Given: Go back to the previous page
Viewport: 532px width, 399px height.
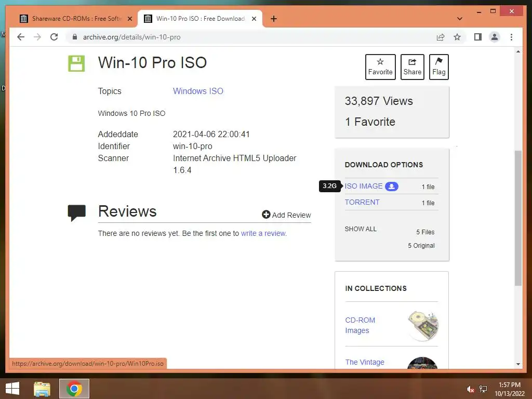Looking at the screenshot, I should [21, 37].
